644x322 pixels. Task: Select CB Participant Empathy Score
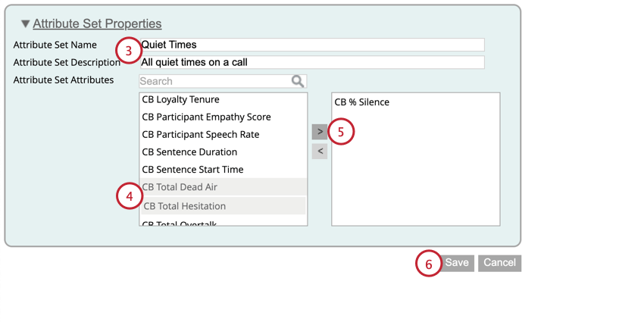[206, 117]
